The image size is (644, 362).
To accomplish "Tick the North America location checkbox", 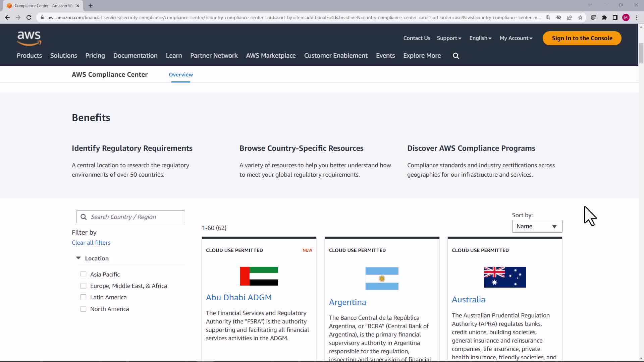I will pos(83,309).
